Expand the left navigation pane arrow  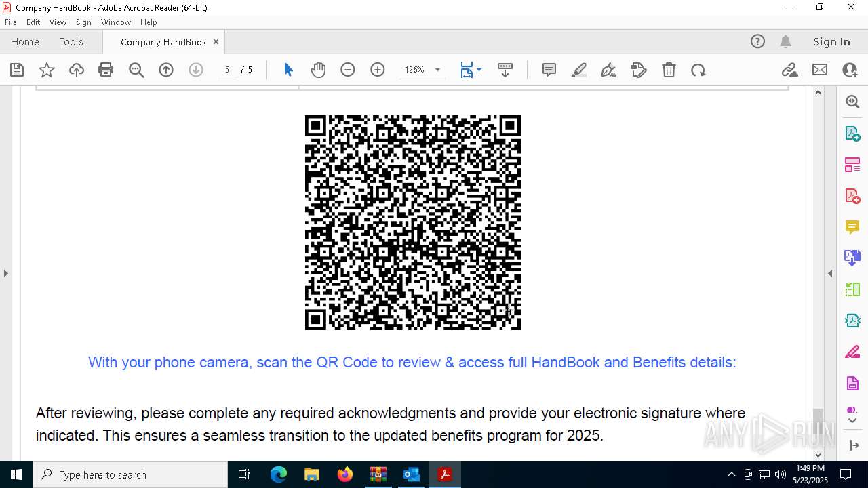click(x=6, y=273)
